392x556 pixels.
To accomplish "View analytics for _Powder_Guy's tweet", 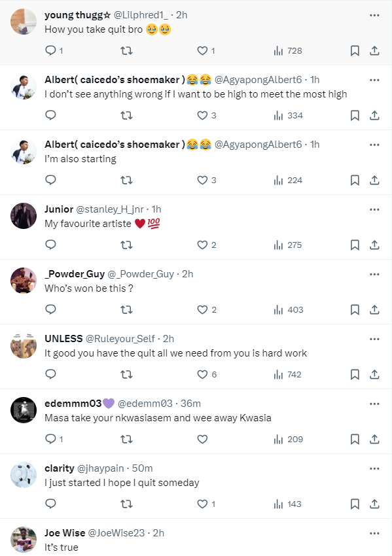I will (x=288, y=310).
